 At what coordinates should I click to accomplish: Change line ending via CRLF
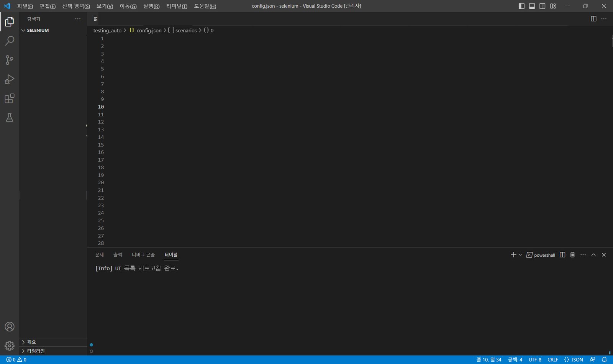(x=552, y=360)
